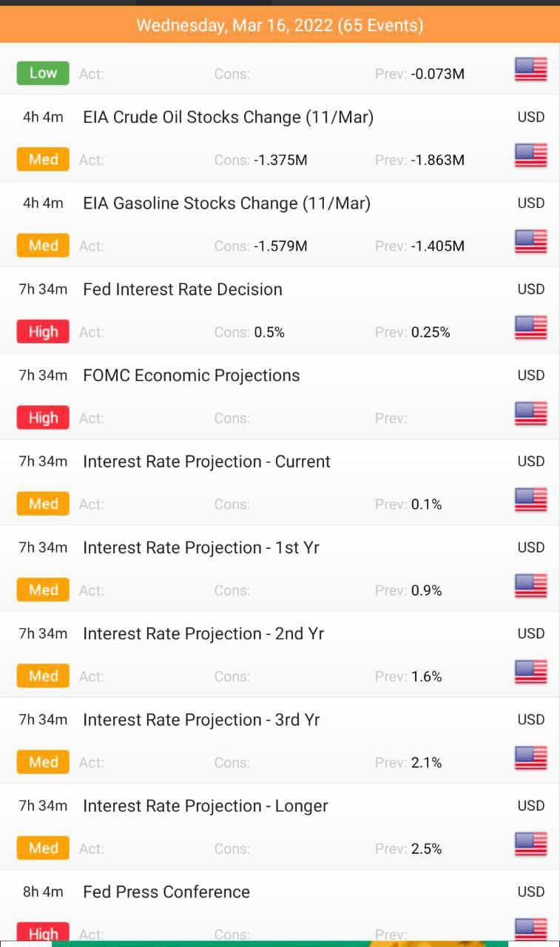This screenshot has width=560, height=947.
Task: Click the US flag beside Interest Rate Projection - Longer
Action: click(530, 844)
